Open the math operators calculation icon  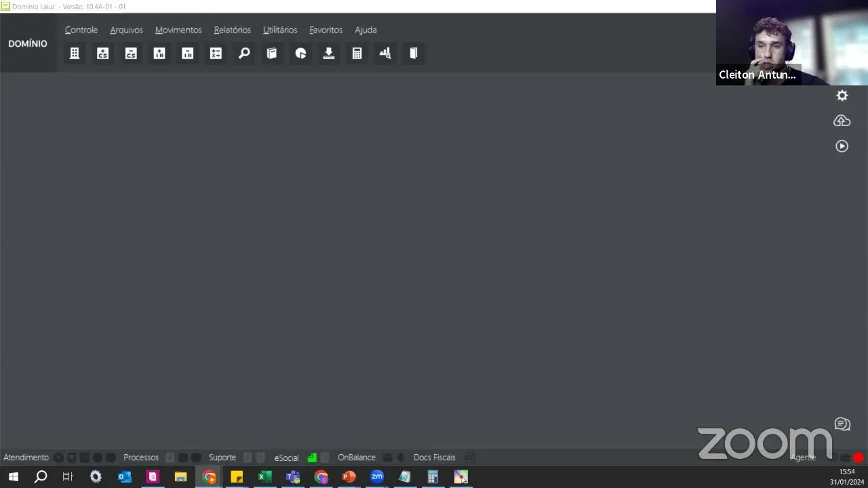point(216,54)
